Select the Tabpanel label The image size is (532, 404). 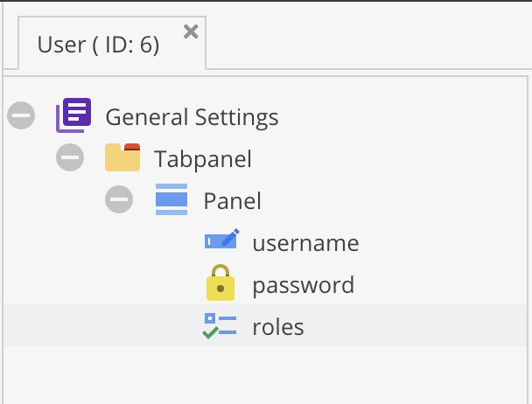tap(203, 159)
